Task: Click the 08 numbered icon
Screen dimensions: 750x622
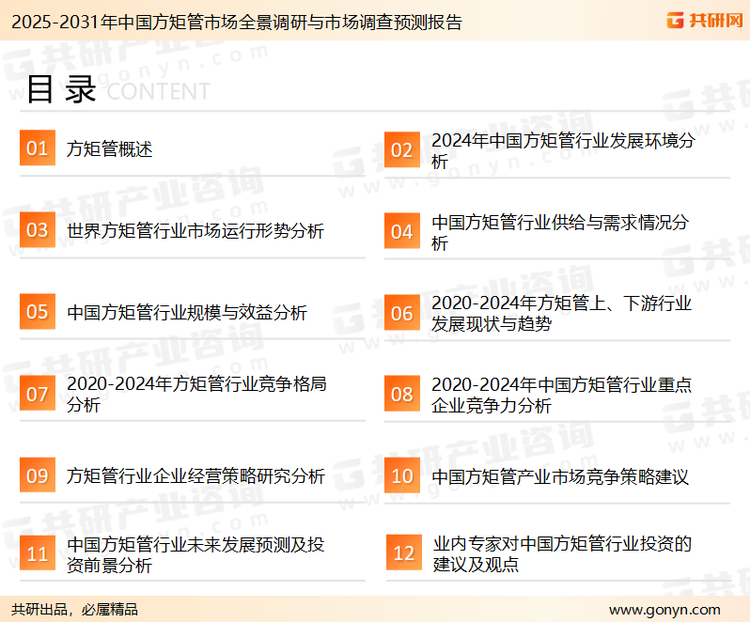Action: coord(401,394)
